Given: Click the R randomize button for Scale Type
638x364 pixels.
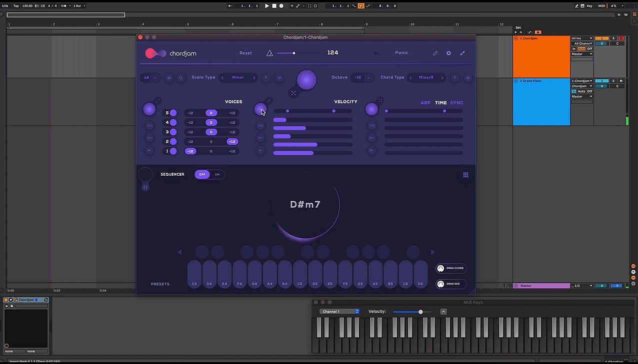Looking at the screenshot, I should (266, 77).
